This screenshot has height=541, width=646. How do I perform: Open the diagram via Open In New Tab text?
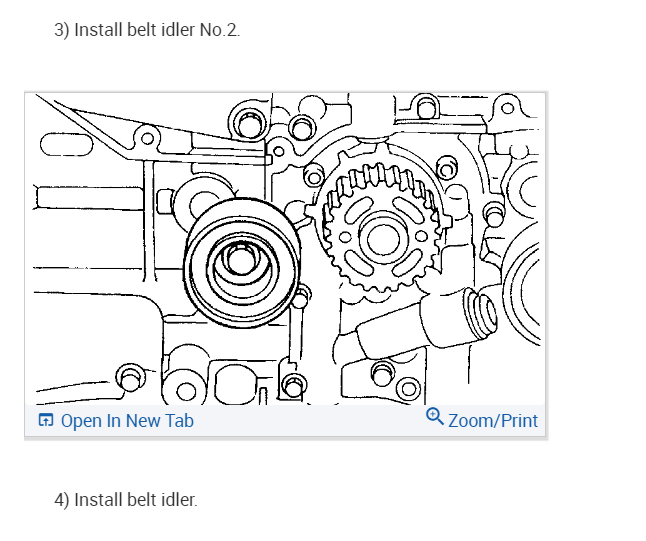click(x=127, y=421)
